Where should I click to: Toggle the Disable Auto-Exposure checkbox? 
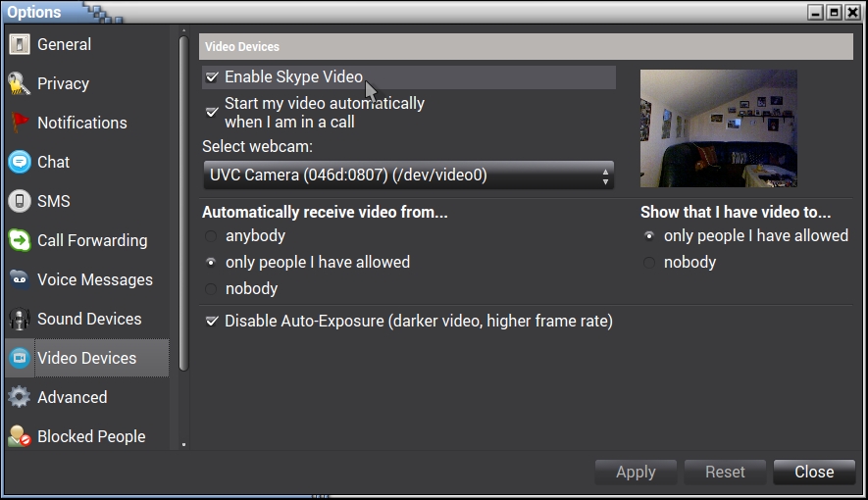[x=212, y=322]
